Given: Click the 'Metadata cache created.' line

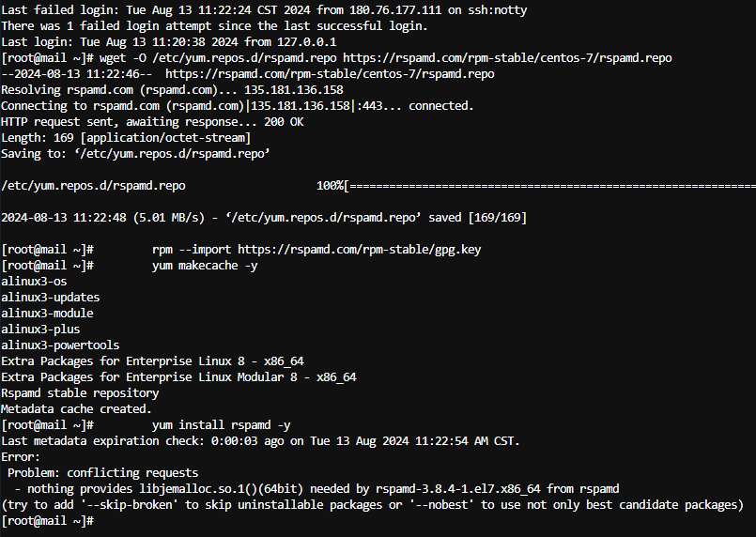Looking at the screenshot, I should coord(76,409).
